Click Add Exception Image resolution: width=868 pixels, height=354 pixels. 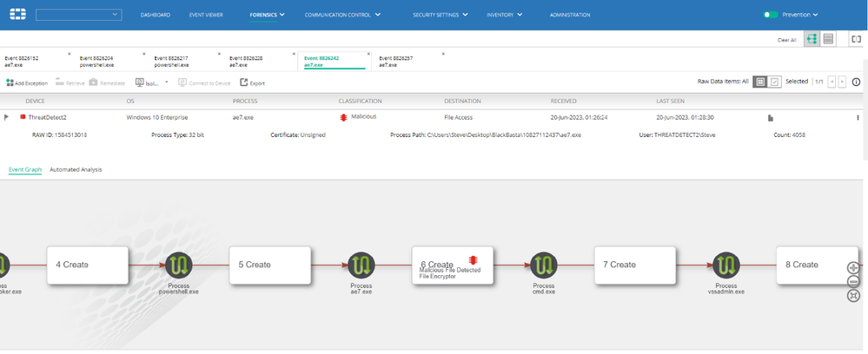pos(27,83)
